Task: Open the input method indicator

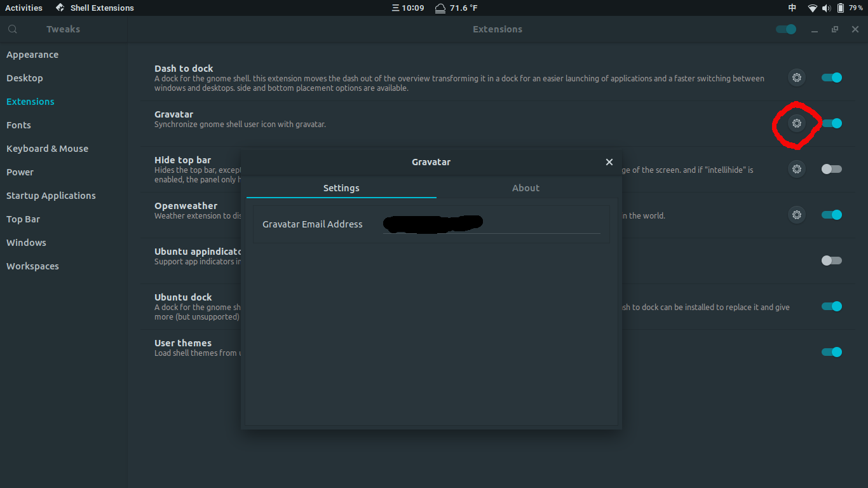Action: 792,8
